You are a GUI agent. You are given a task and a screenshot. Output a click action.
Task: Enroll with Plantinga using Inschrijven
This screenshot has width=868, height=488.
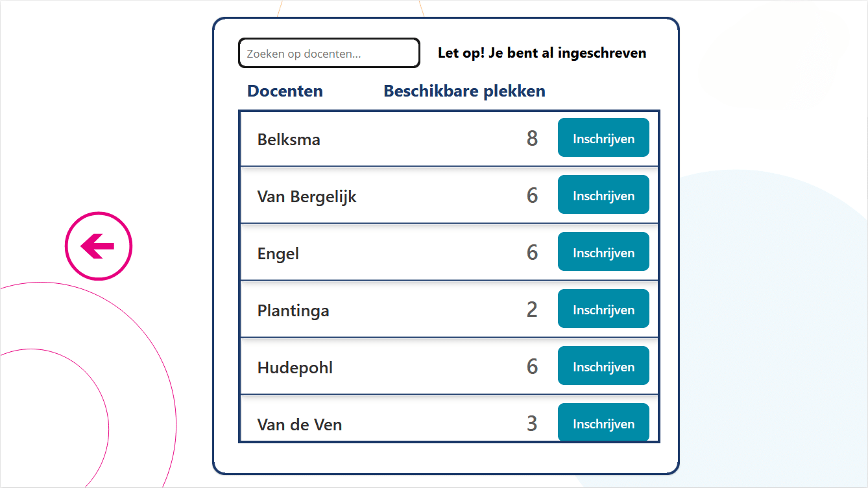point(603,308)
